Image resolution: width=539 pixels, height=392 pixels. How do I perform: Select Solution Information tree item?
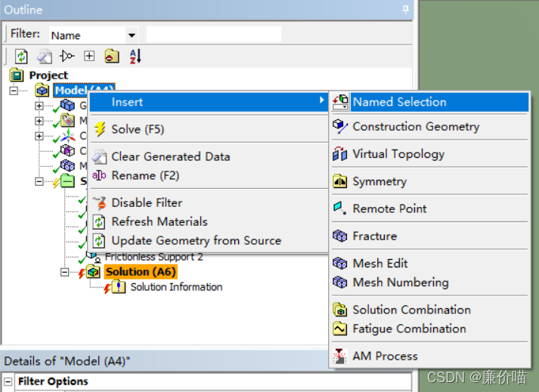(x=176, y=287)
